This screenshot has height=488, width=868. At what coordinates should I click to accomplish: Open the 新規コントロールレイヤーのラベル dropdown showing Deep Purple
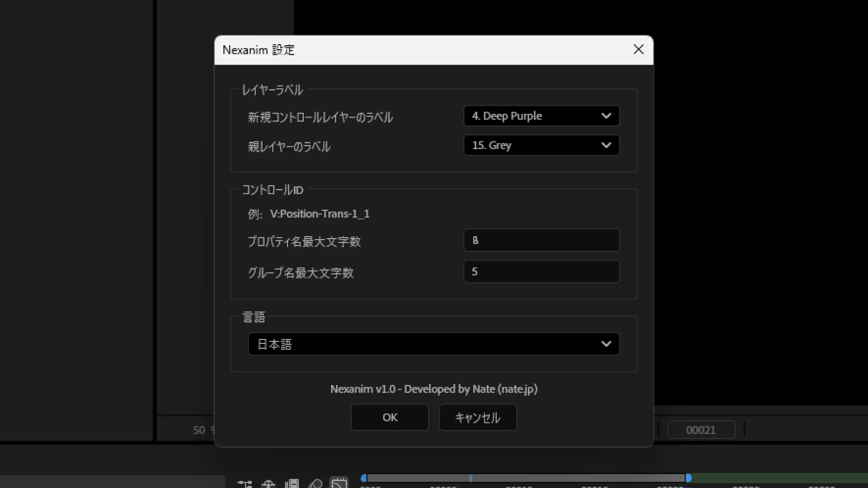pyautogui.click(x=541, y=116)
